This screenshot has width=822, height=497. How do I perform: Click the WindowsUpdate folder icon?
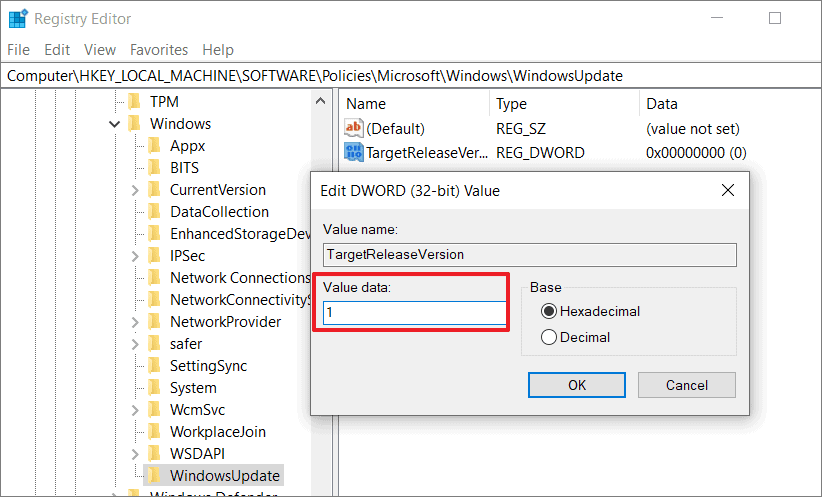155,476
